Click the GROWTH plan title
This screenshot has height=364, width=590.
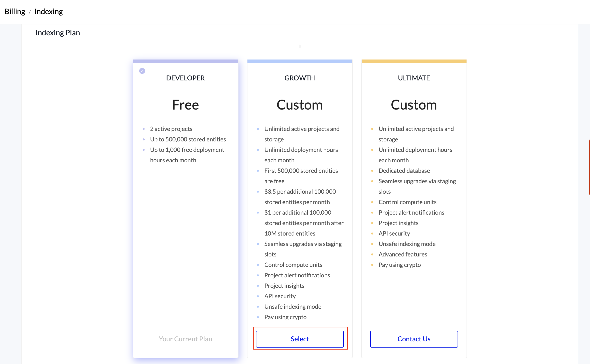tap(300, 78)
